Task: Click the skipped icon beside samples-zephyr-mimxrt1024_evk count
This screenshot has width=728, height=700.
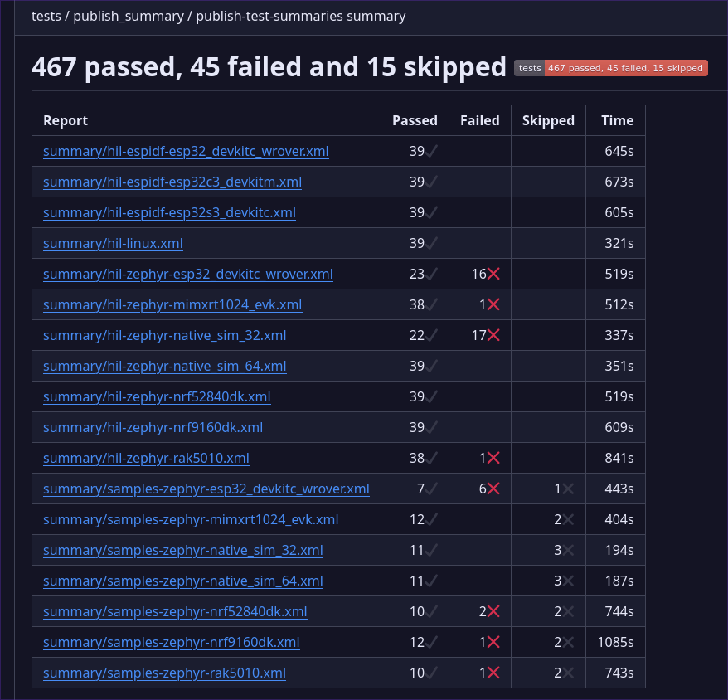Action: 568,519
